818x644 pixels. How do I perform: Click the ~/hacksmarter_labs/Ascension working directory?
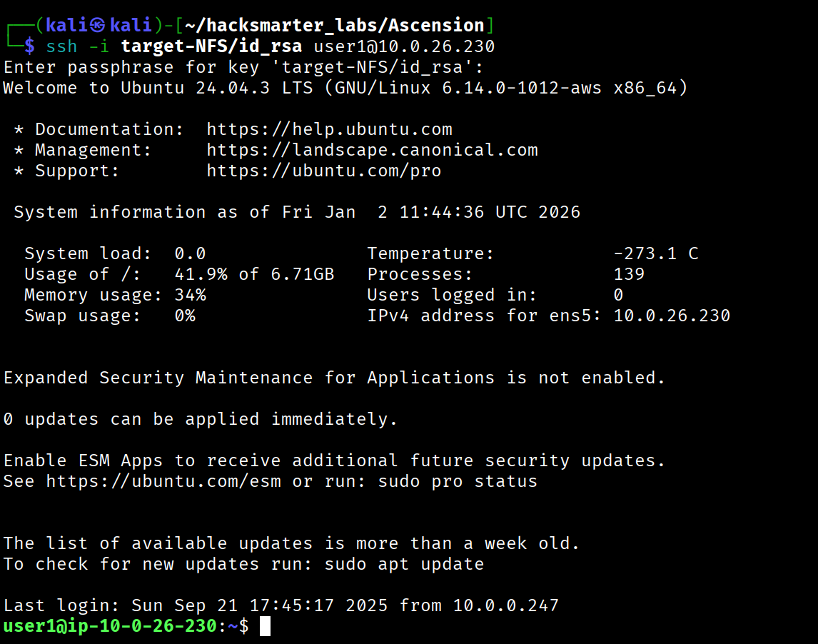click(x=334, y=26)
